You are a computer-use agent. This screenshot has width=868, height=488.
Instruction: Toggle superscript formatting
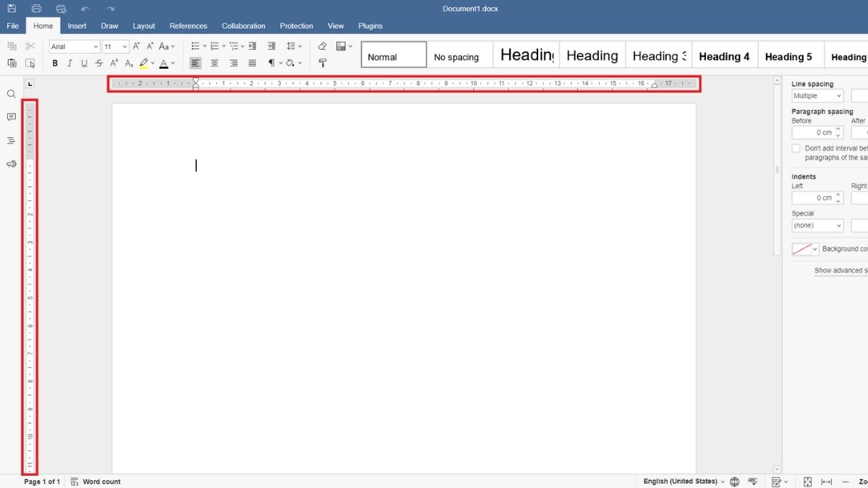click(114, 63)
